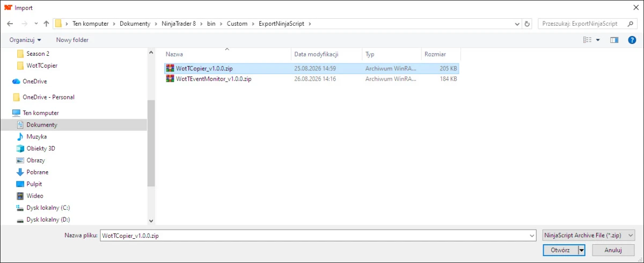Click the WinRAR icon of WotTCopier_v1.0.0.zip
Image resolution: width=644 pixels, height=263 pixels.
coord(170,68)
